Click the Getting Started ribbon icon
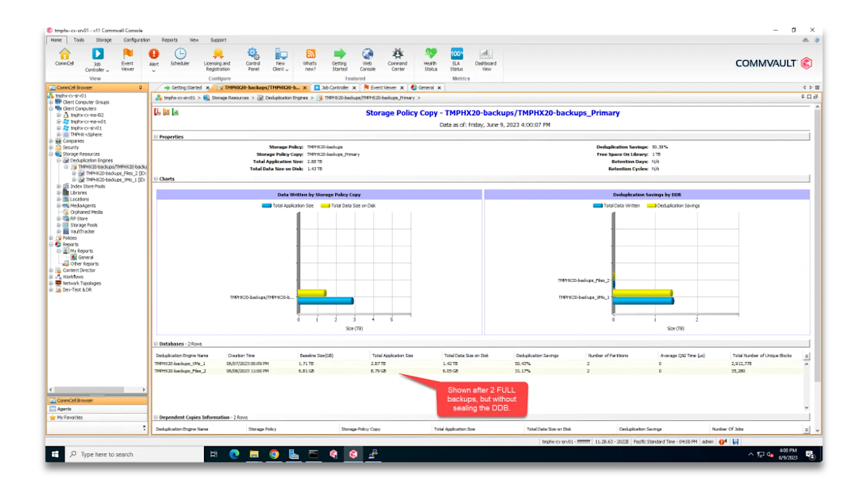 (x=340, y=59)
